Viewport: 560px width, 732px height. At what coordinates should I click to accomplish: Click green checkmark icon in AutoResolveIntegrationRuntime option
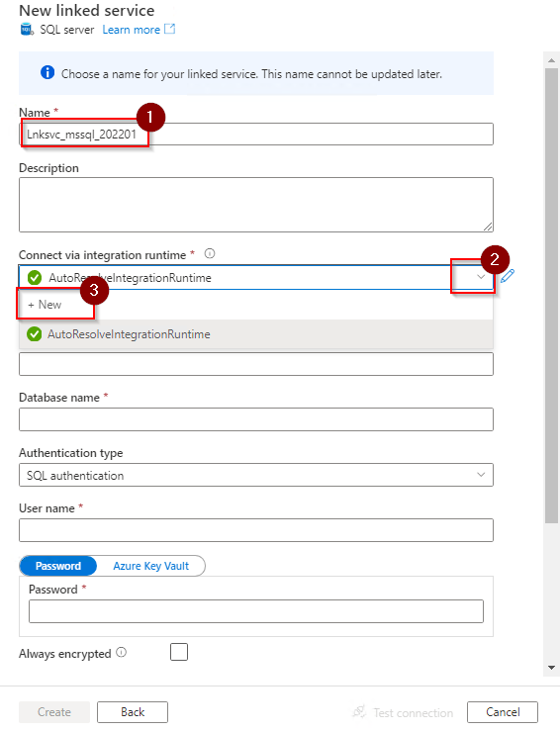click(34, 334)
